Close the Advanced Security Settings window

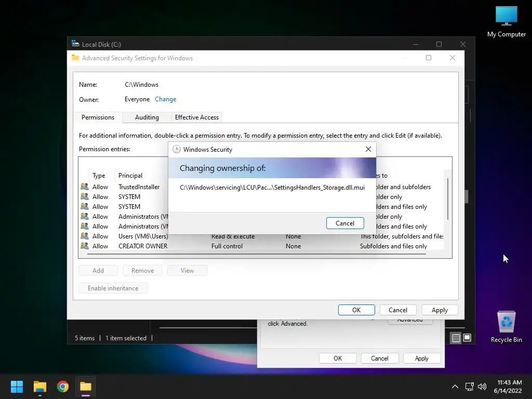453,58
